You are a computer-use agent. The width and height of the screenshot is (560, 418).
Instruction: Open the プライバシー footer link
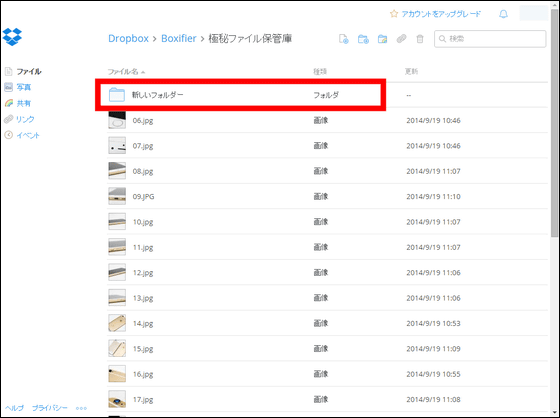[50, 408]
